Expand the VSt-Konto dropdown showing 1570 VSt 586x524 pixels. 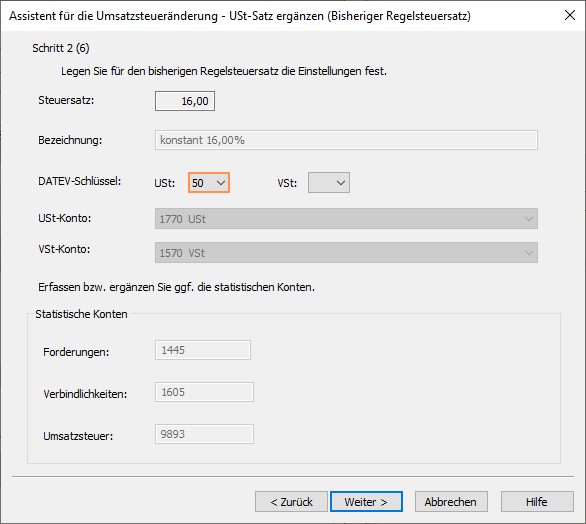[x=346, y=253]
